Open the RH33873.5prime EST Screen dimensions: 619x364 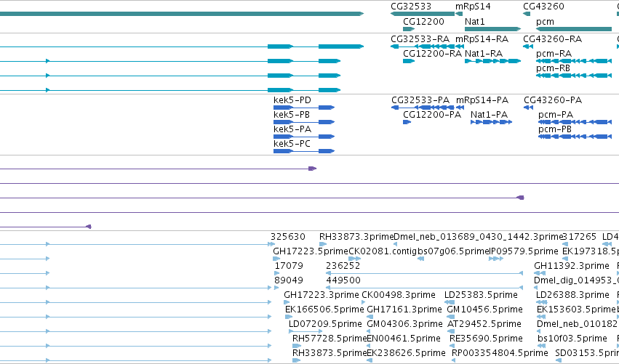pyautogui.click(x=296, y=361)
